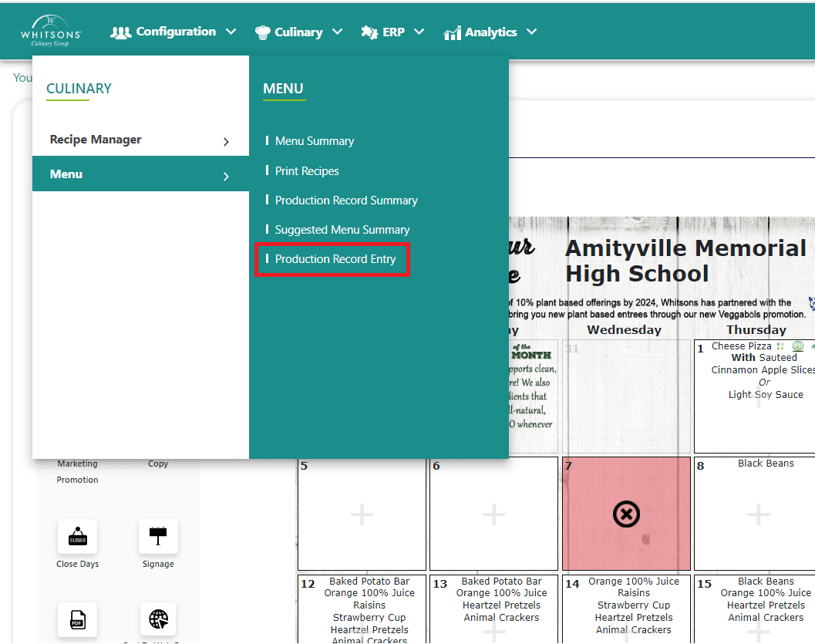Select Print Recipes from the menu
Viewport: 815px width, 644px height.
coord(307,171)
